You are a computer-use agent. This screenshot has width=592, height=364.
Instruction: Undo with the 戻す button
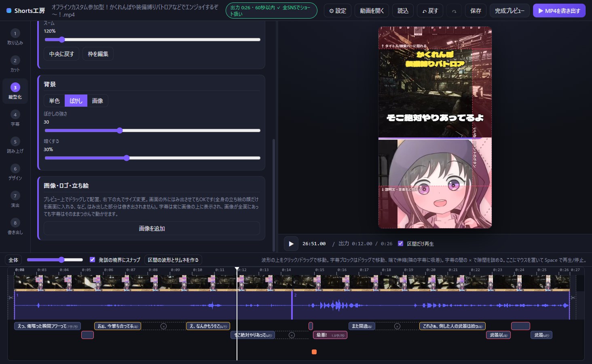[430, 11]
